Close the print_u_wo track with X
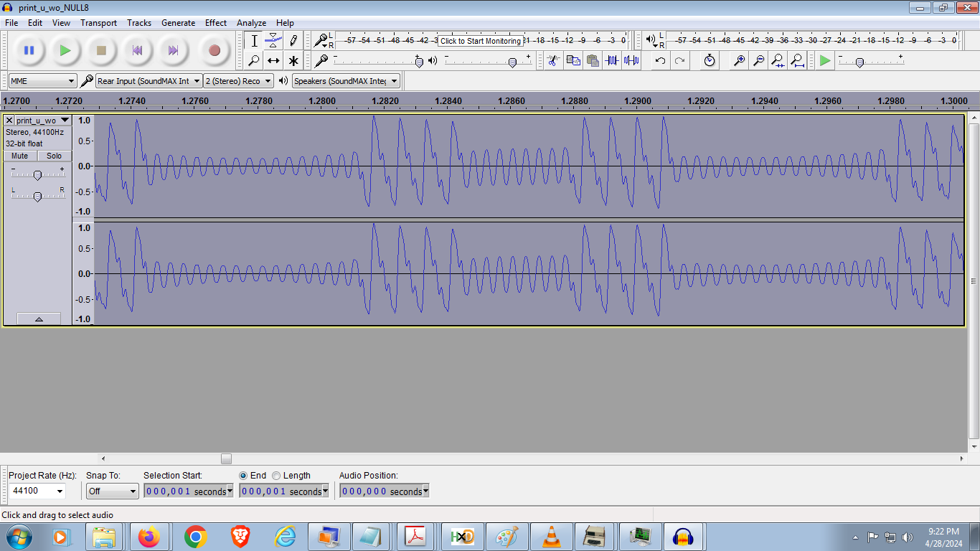 pos(9,121)
